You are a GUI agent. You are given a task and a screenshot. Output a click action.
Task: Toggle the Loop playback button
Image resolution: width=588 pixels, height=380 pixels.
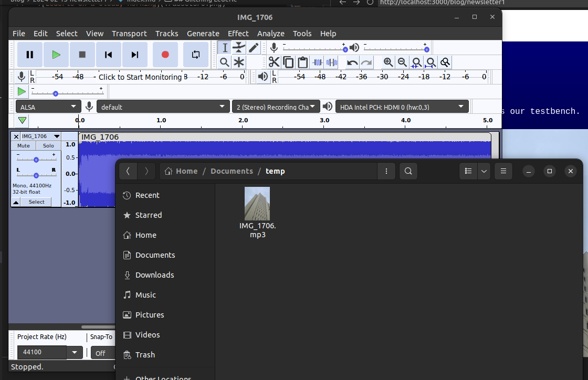pyautogui.click(x=196, y=55)
